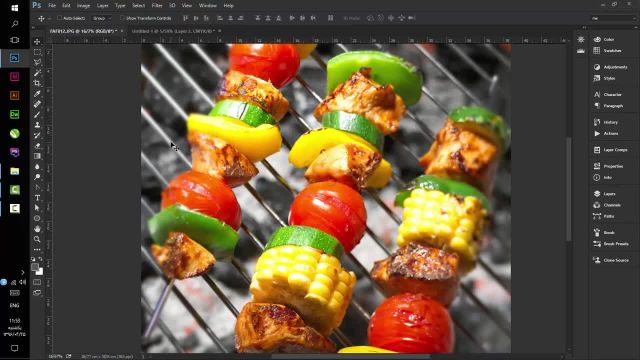Screen dimensions: 640x360
Task: Open the Edit Toolbar three-dots button
Action: coord(37,249)
